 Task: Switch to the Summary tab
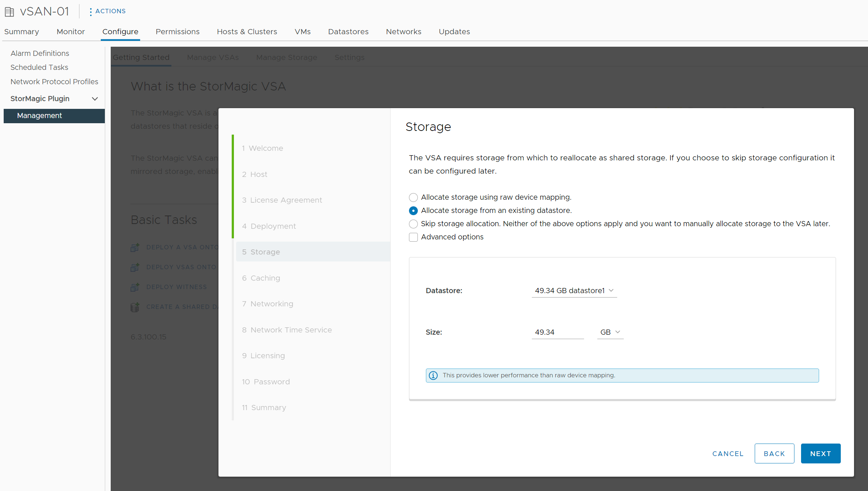pos(22,32)
